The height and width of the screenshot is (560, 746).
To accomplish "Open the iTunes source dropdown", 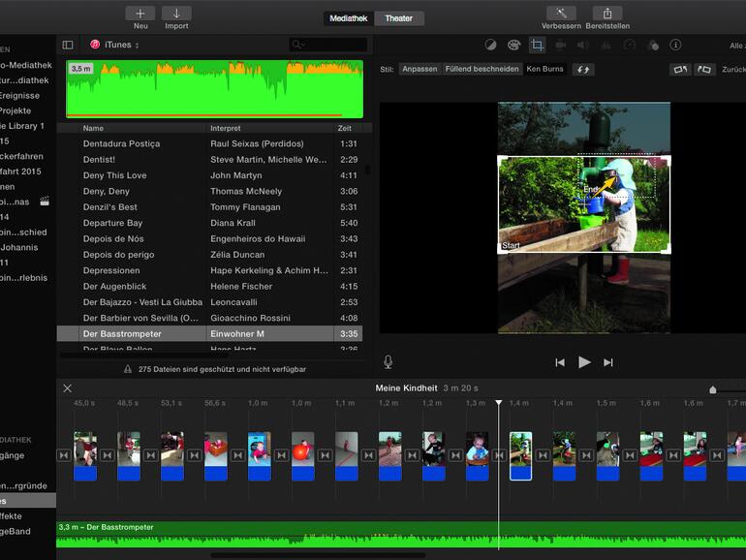I will tap(115, 45).
